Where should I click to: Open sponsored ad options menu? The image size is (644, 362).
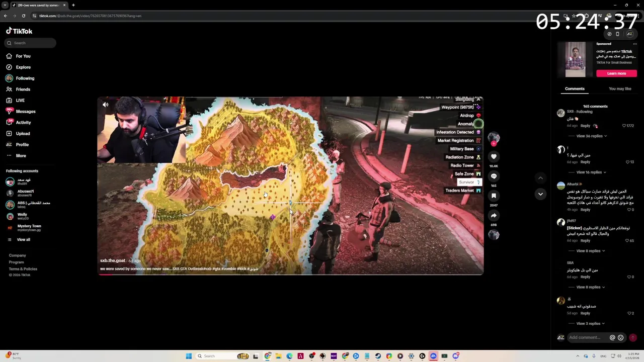(634, 44)
